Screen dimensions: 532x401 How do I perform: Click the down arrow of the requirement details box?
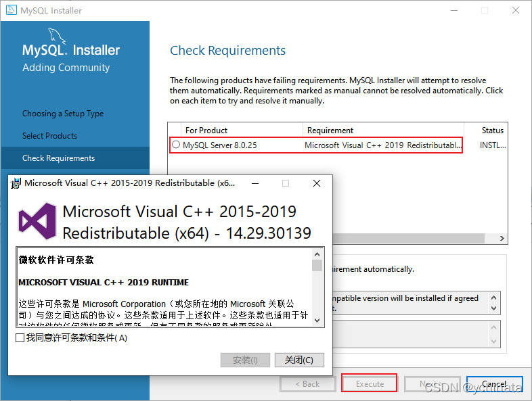click(x=493, y=308)
